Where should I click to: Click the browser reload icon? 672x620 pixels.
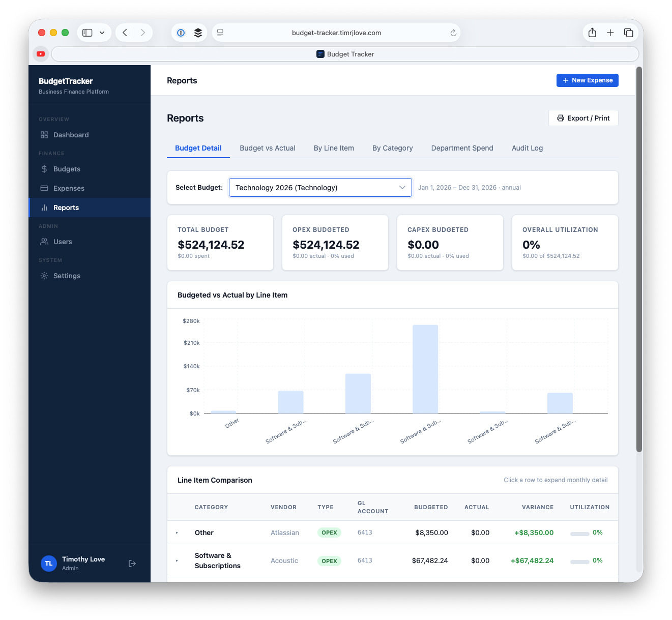click(x=453, y=33)
